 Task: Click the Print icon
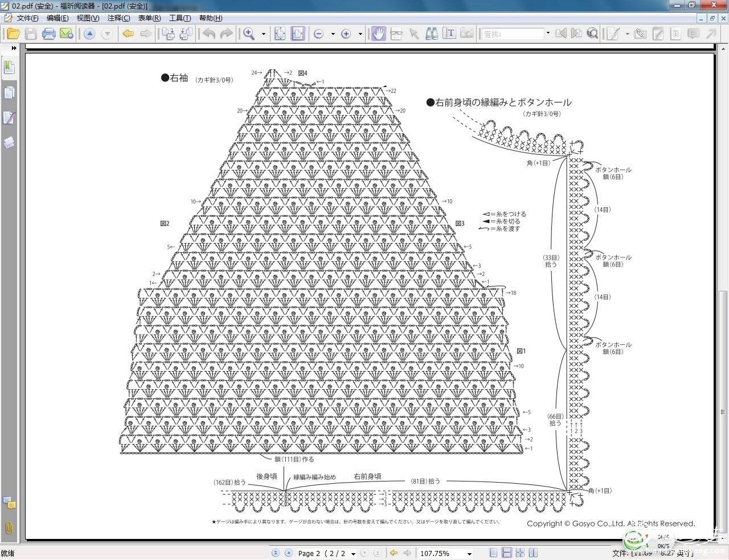pyautogui.click(x=49, y=34)
